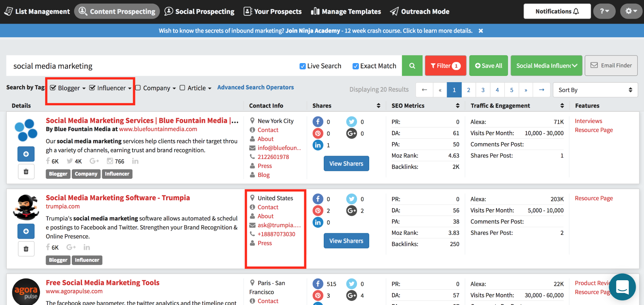Sort by Traffic & Engagement column
644x305 pixels.
click(x=562, y=106)
